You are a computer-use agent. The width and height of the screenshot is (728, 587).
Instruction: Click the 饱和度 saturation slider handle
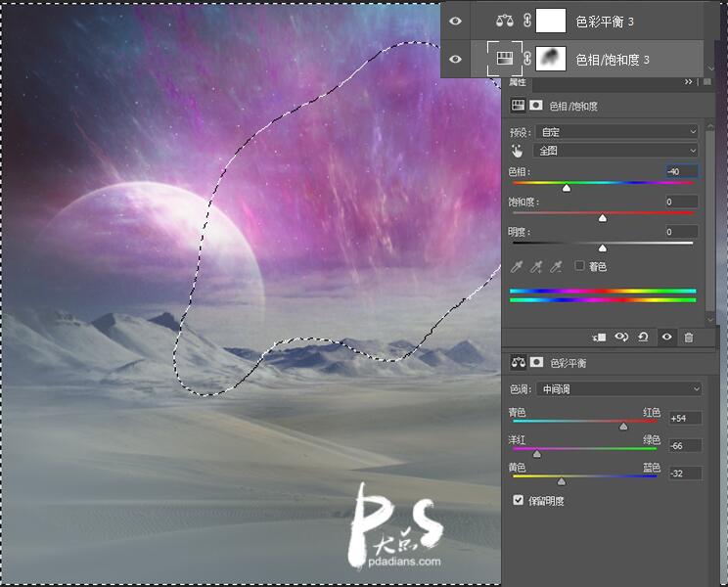click(x=603, y=218)
